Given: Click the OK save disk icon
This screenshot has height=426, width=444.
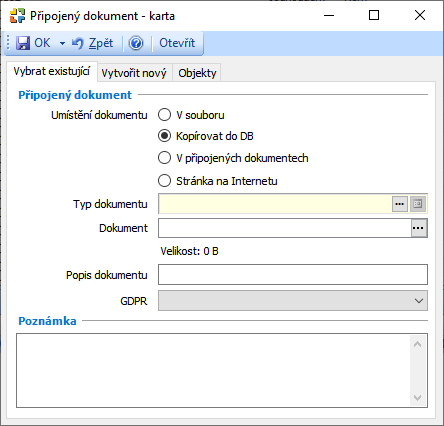Looking at the screenshot, I should [x=23, y=43].
